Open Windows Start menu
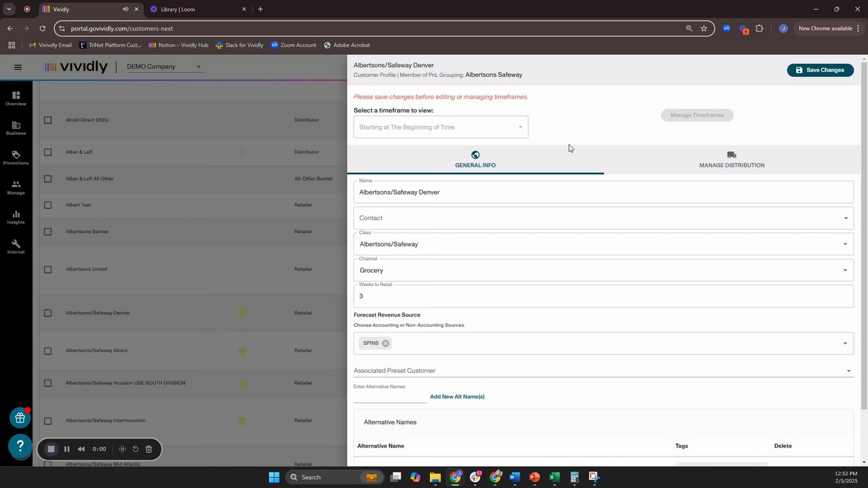This screenshot has width=868, height=488. tap(274, 477)
